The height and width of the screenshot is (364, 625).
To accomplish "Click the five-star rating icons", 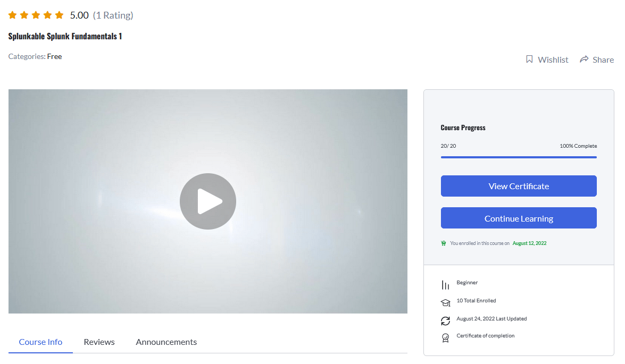I will (36, 15).
